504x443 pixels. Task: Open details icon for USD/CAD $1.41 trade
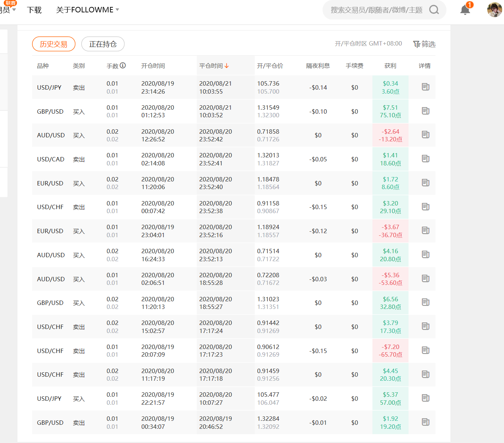tap(425, 159)
